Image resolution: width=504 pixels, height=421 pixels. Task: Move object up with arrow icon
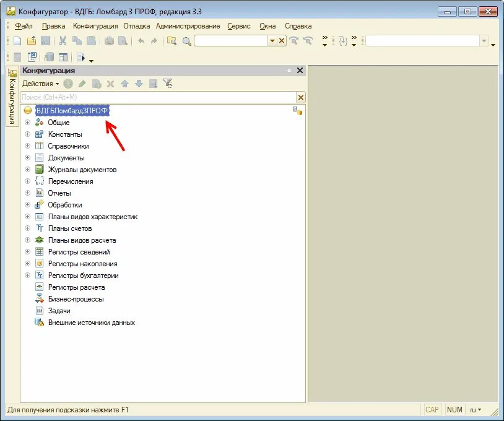124,84
